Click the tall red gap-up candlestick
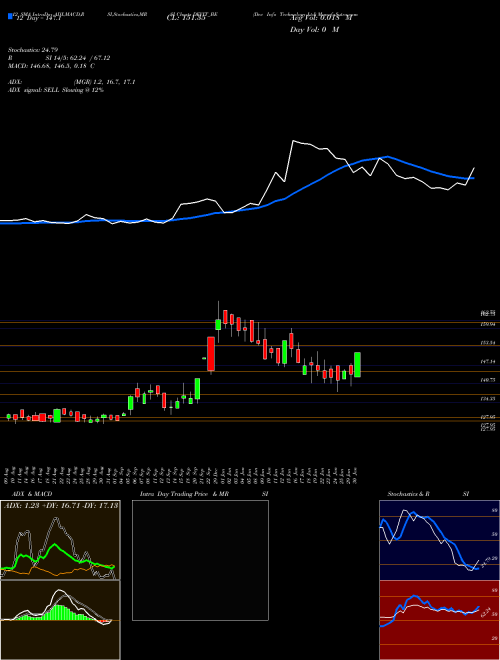This screenshot has width=500, height=660. coord(211,354)
